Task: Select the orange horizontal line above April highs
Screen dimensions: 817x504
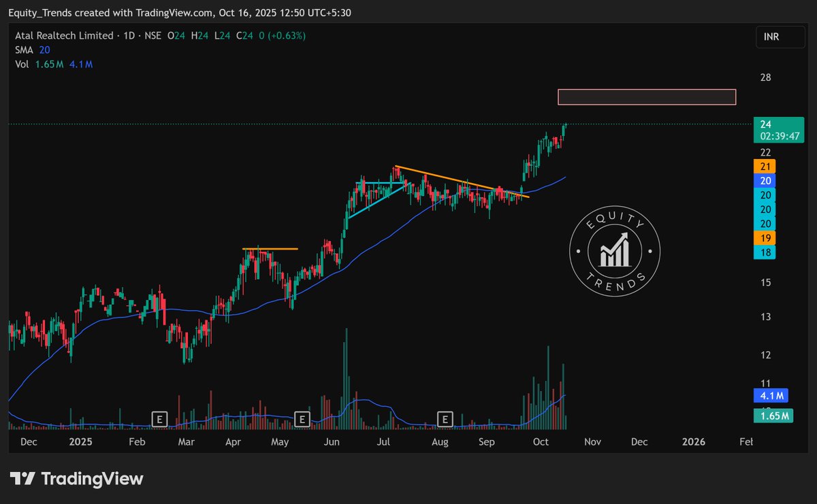Action: pos(270,249)
